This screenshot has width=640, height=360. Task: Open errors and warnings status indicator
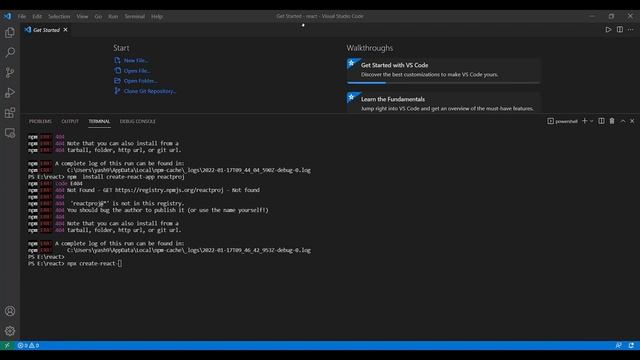28,345
